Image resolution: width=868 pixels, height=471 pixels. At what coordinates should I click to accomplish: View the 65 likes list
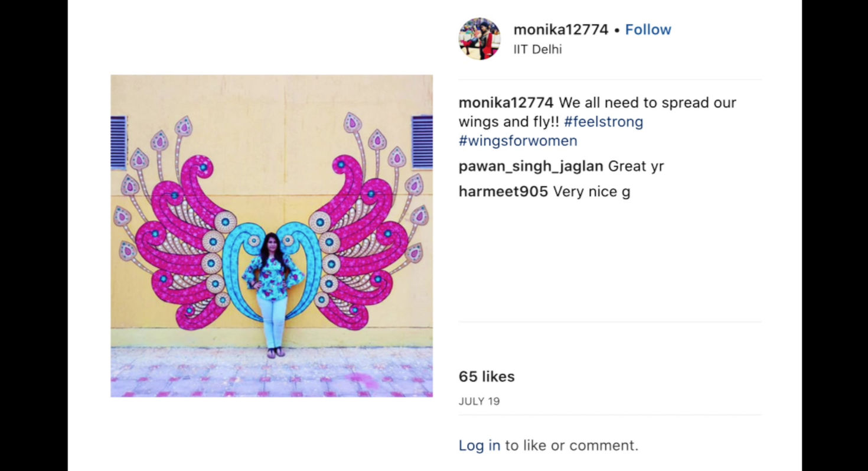487,376
